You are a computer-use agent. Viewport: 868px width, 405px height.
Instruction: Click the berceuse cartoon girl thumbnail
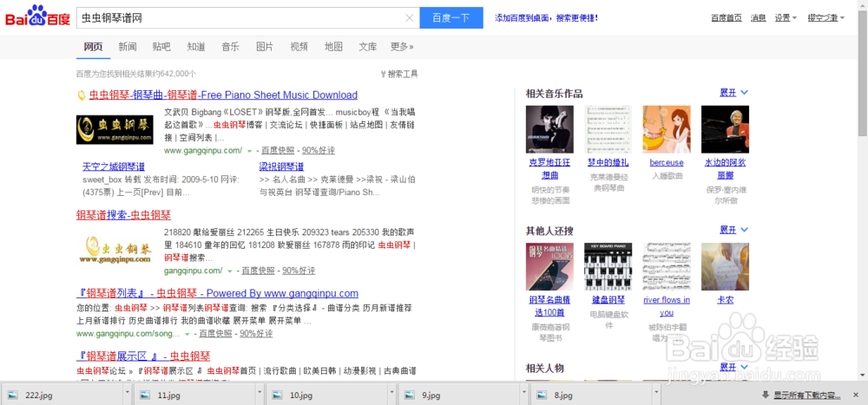pos(667,129)
